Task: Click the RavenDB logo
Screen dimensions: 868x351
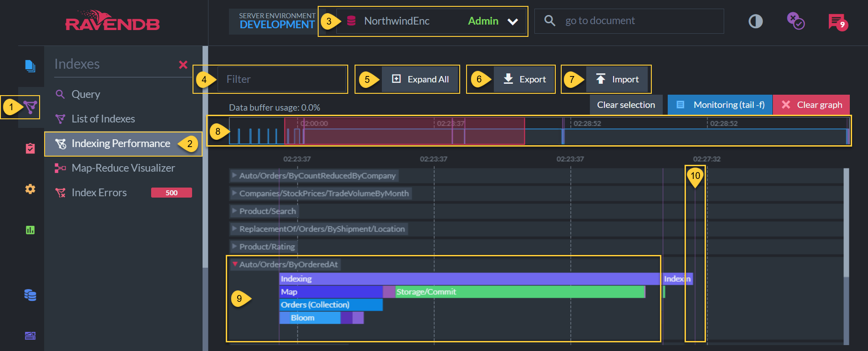Action: point(112,20)
